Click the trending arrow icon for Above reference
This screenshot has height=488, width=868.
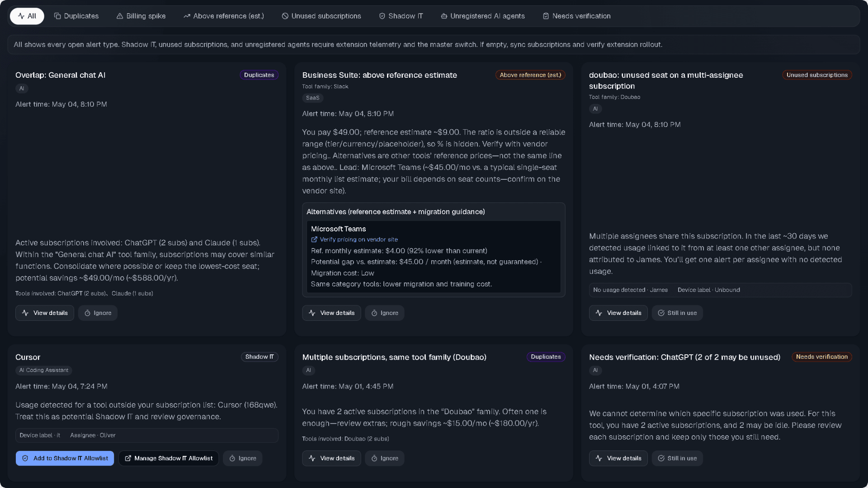point(187,16)
